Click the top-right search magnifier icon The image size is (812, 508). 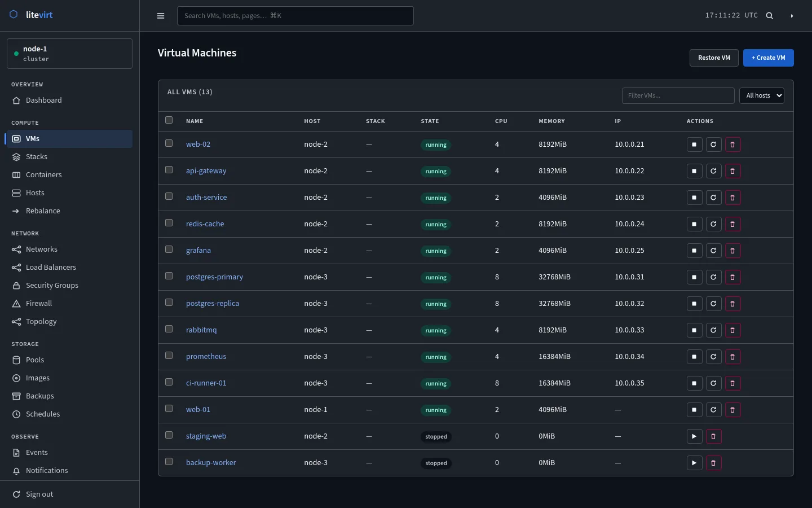point(769,16)
